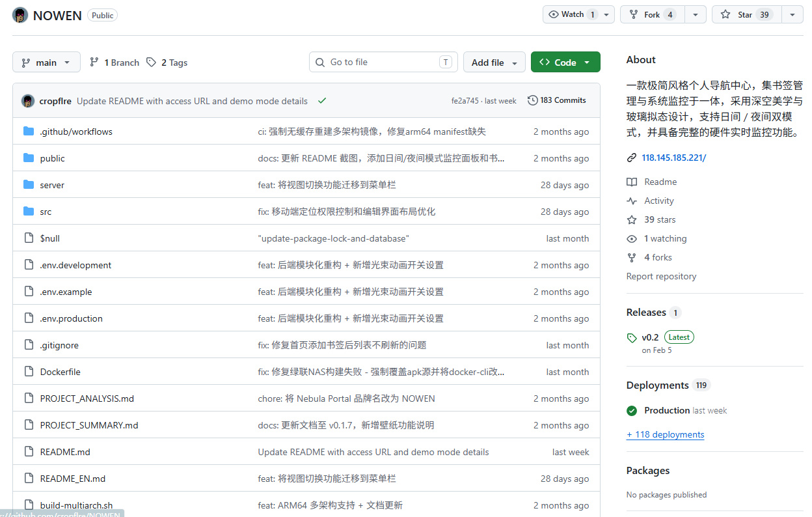Open the README.md file
Screen dimensions: 812x517
coord(65,452)
